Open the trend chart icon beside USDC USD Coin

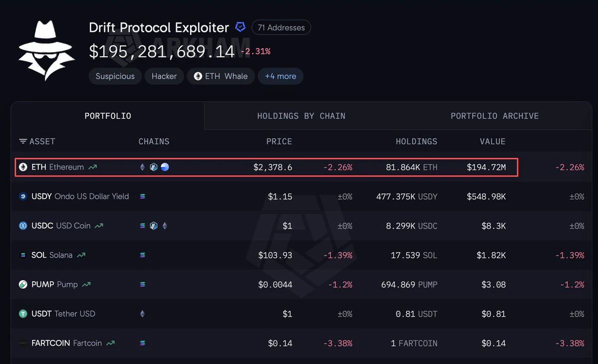point(99,226)
